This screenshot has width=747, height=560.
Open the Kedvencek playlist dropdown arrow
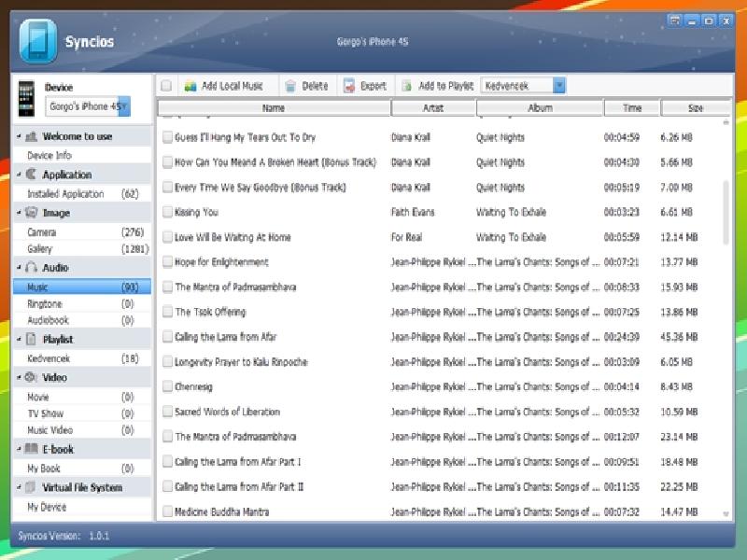[x=559, y=86]
